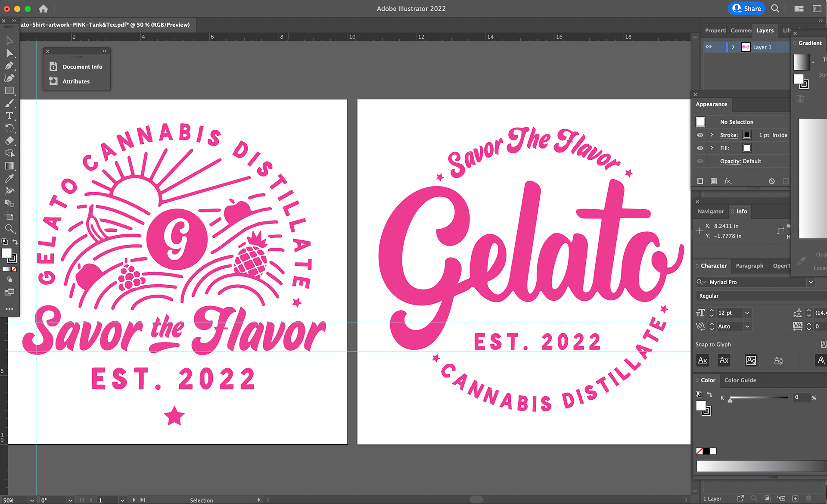
Task: Open zoom level 50% dropdown
Action: click(32, 500)
